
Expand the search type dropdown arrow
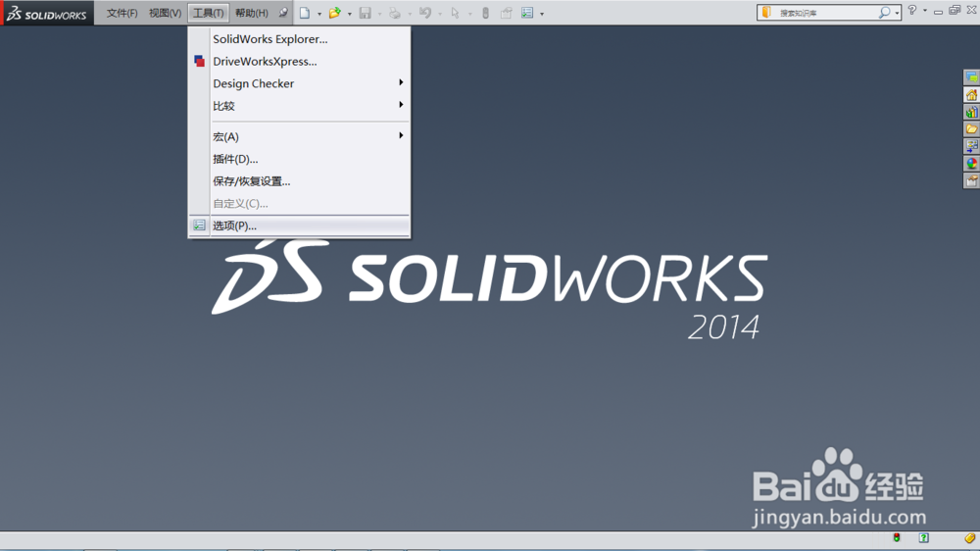click(897, 13)
